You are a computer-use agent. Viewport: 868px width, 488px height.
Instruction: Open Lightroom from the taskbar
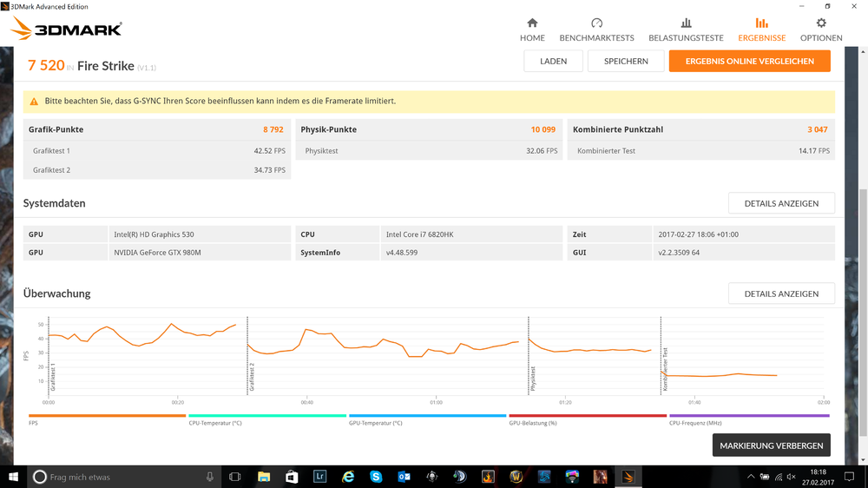[x=320, y=477]
